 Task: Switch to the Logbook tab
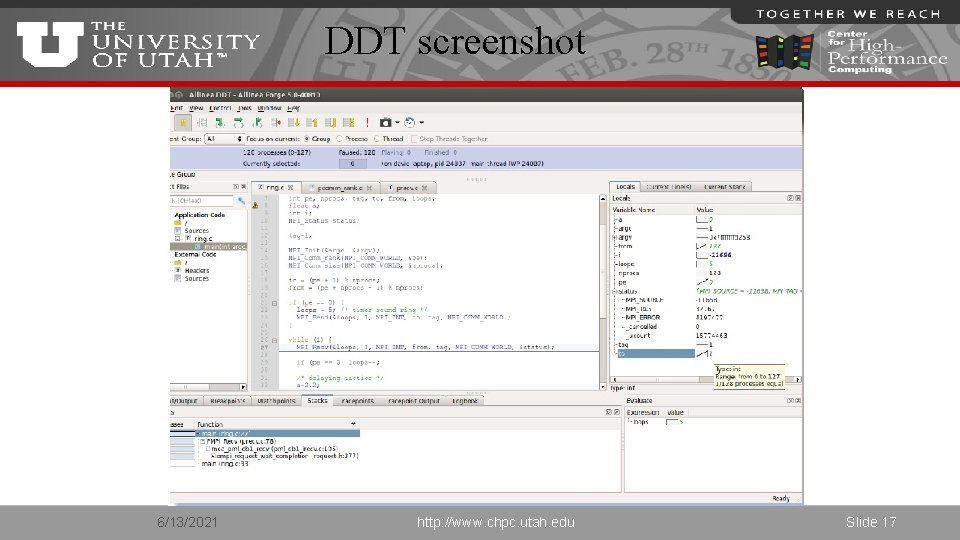pyautogui.click(x=465, y=401)
